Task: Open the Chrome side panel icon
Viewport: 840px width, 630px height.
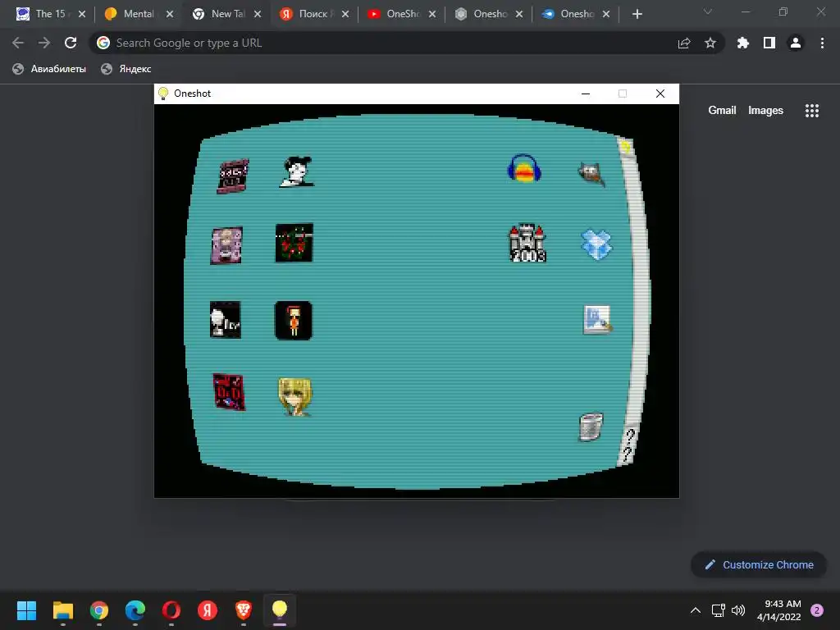Action: coord(769,43)
